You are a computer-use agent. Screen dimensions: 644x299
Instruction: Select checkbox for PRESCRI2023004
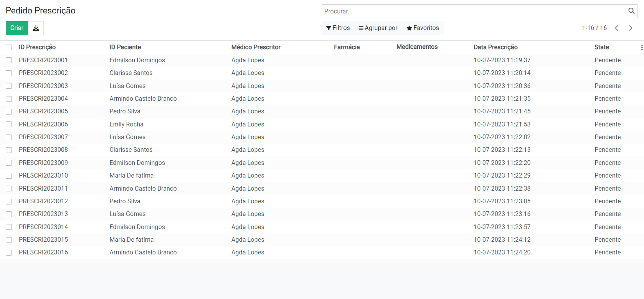[x=9, y=99]
